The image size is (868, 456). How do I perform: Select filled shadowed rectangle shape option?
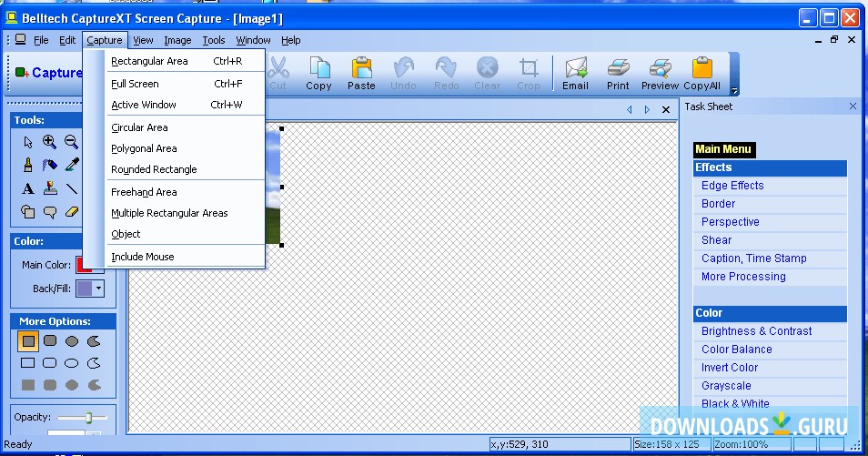[x=28, y=341]
